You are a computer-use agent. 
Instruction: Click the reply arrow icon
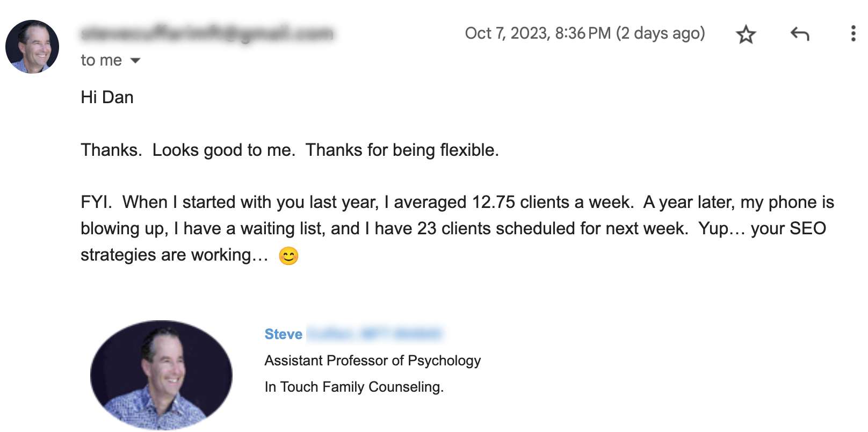coord(799,34)
